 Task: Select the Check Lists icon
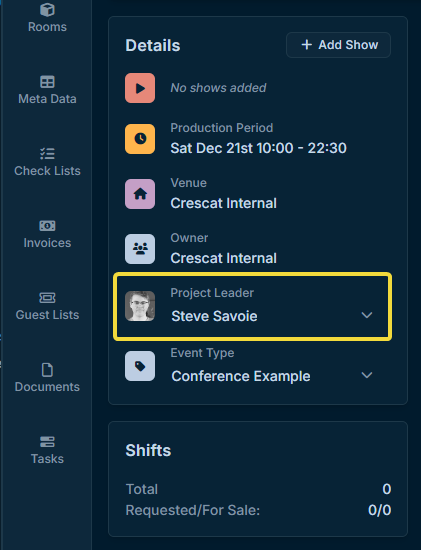coord(47,154)
